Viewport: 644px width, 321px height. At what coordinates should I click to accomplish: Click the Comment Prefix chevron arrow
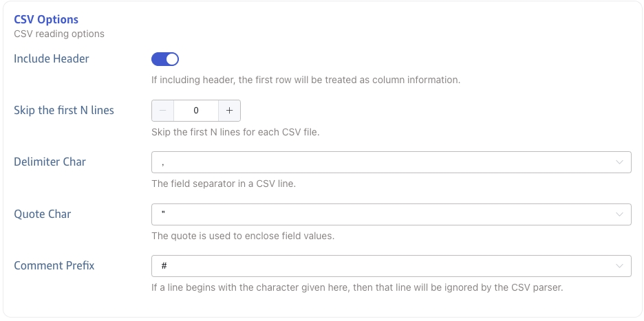tap(619, 266)
